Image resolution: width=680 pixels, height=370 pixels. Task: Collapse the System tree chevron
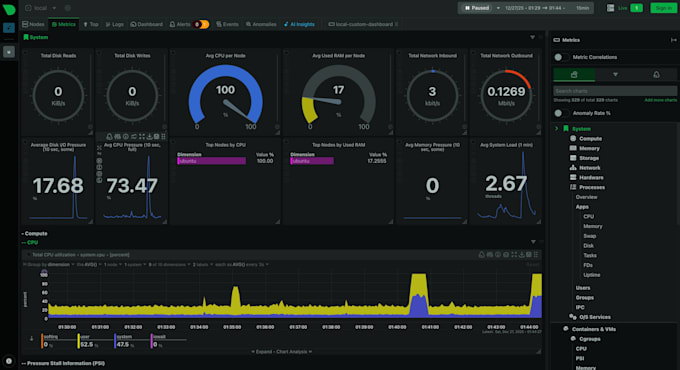(x=557, y=128)
